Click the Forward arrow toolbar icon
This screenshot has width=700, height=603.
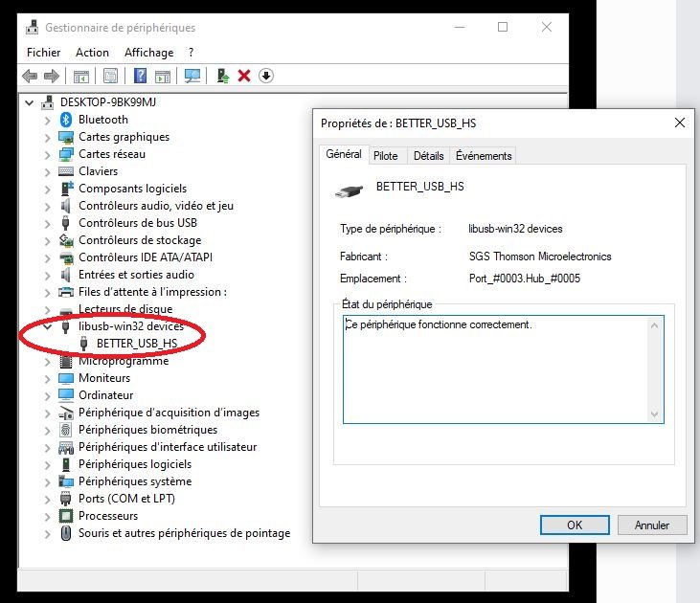[52, 76]
